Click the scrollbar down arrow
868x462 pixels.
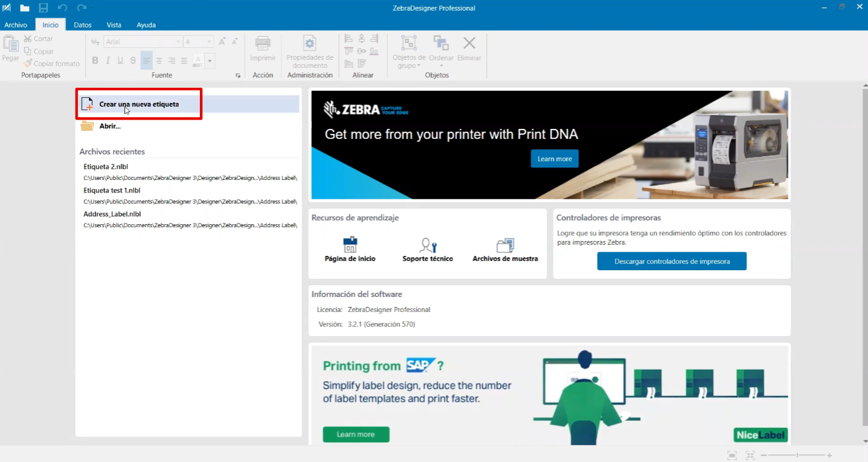[864, 440]
